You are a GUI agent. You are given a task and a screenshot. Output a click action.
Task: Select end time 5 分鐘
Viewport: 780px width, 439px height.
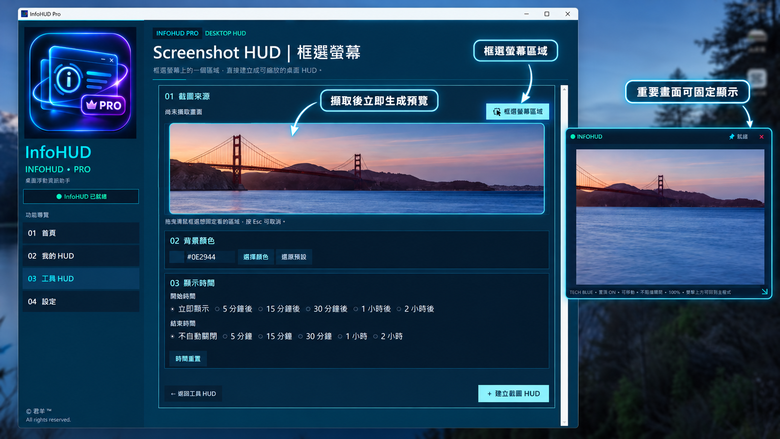238,336
